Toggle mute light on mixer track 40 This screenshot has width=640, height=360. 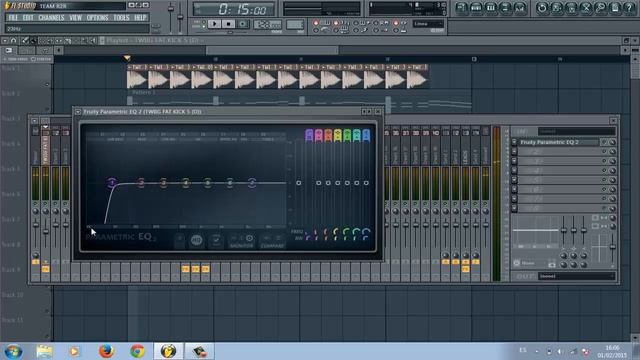436,204
